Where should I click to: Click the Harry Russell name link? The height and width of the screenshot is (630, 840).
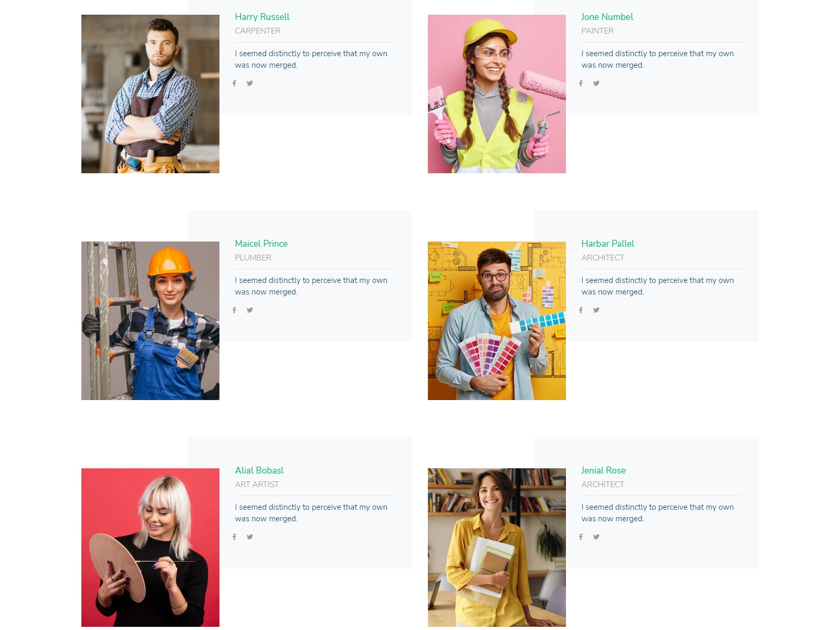(x=262, y=17)
